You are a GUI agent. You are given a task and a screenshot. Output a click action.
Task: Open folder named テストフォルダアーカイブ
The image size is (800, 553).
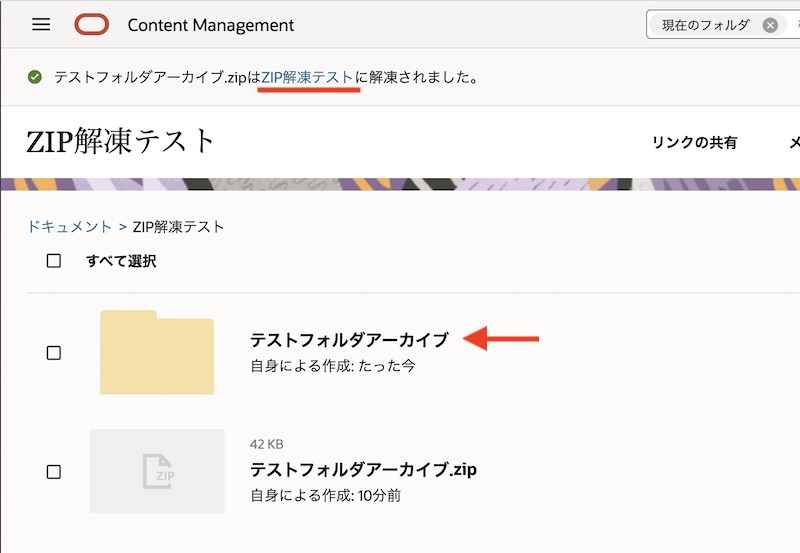tap(349, 340)
